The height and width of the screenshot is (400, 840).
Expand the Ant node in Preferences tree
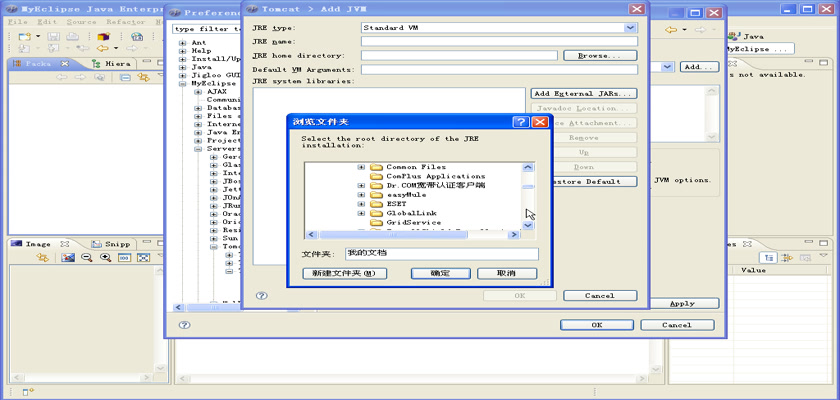[183, 43]
